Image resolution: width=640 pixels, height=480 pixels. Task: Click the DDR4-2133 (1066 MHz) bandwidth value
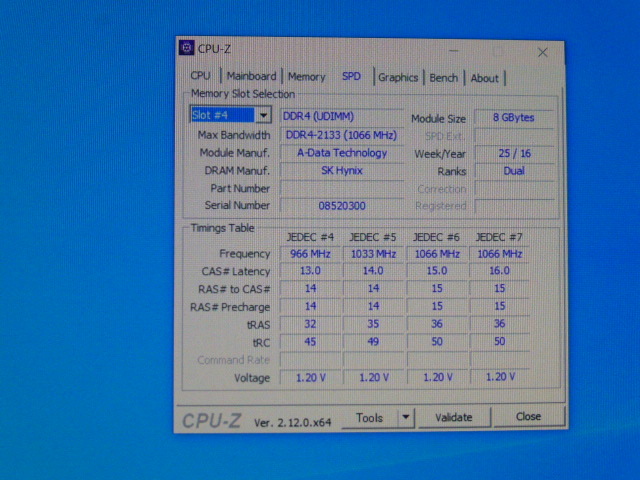pos(342,135)
